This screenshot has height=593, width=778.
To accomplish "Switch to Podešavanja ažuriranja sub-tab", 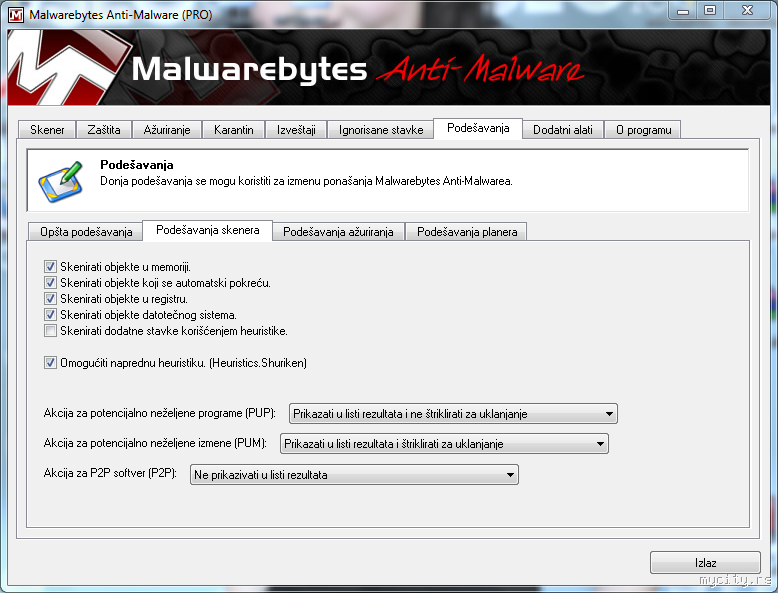I will click(x=338, y=232).
